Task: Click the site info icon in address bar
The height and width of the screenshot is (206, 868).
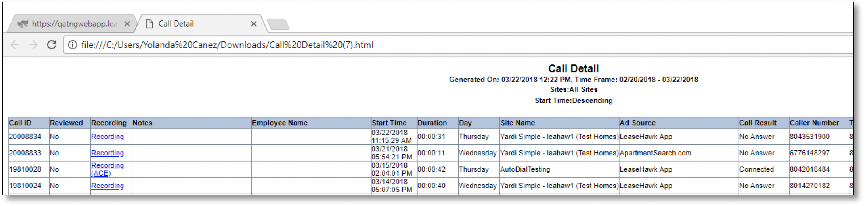Action: [x=72, y=45]
